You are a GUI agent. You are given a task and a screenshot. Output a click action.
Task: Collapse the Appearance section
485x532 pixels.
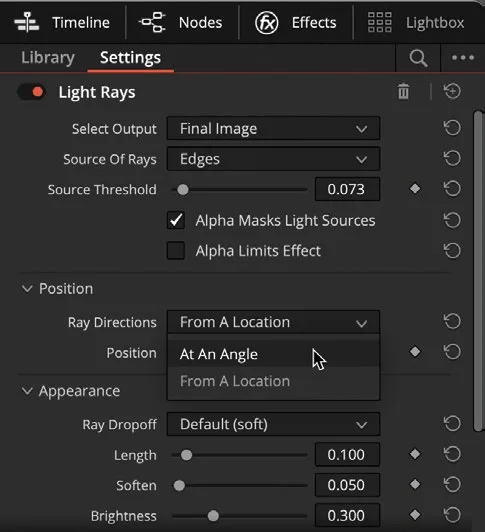[27, 391]
